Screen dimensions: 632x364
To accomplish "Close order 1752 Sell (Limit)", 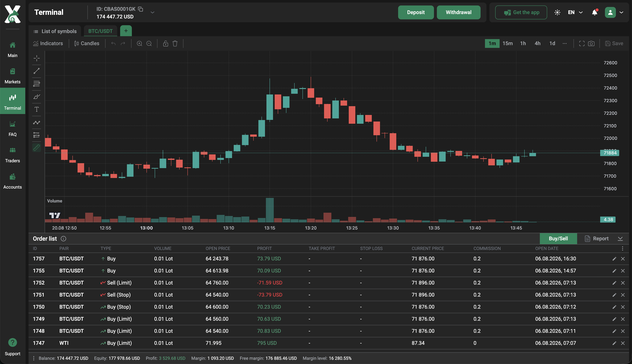I will (623, 283).
